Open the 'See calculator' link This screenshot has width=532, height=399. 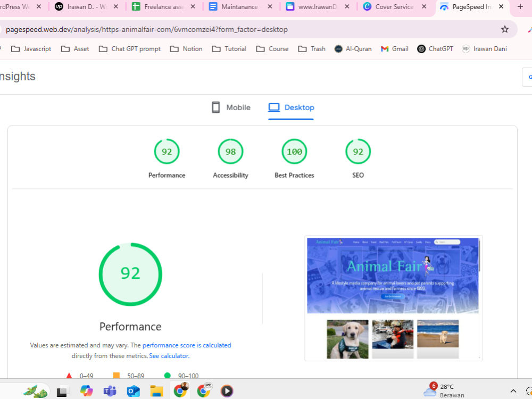coord(169,356)
